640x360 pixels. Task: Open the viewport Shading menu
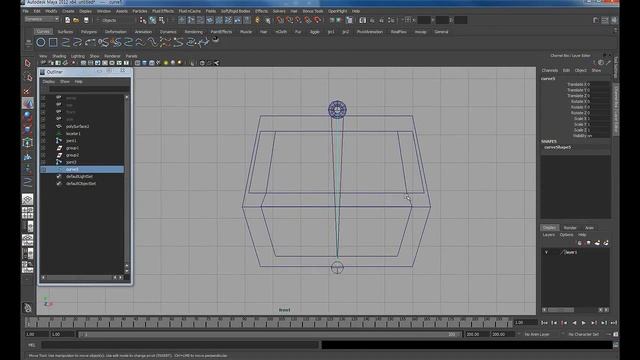coord(59,56)
